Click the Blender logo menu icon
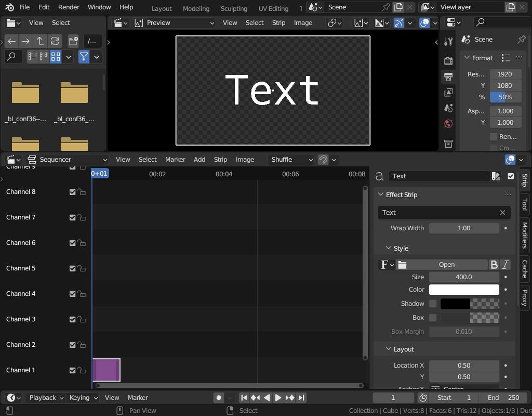 coord(9,7)
